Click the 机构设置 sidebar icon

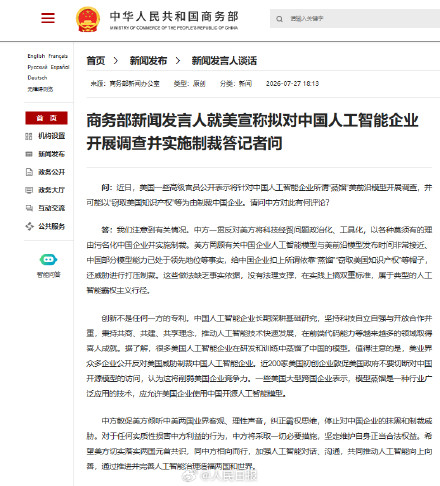tap(29, 136)
